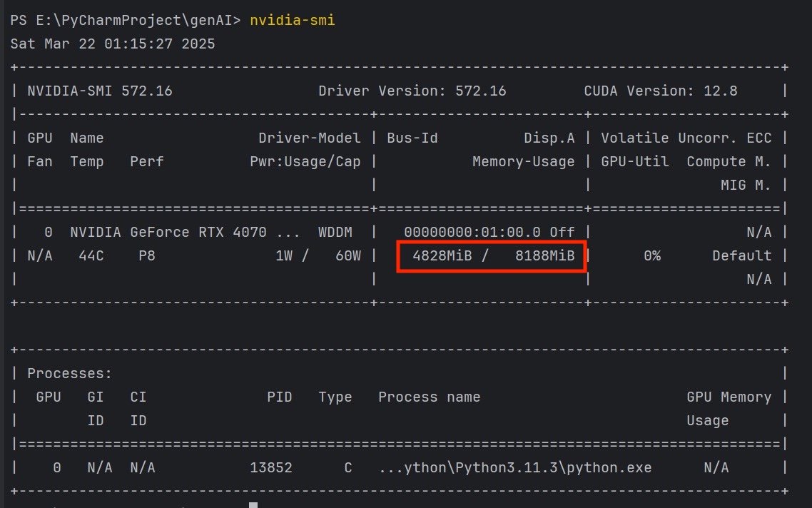The image size is (812, 508).
Task: Click the nvidia-smi command text
Action: (292, 20)
